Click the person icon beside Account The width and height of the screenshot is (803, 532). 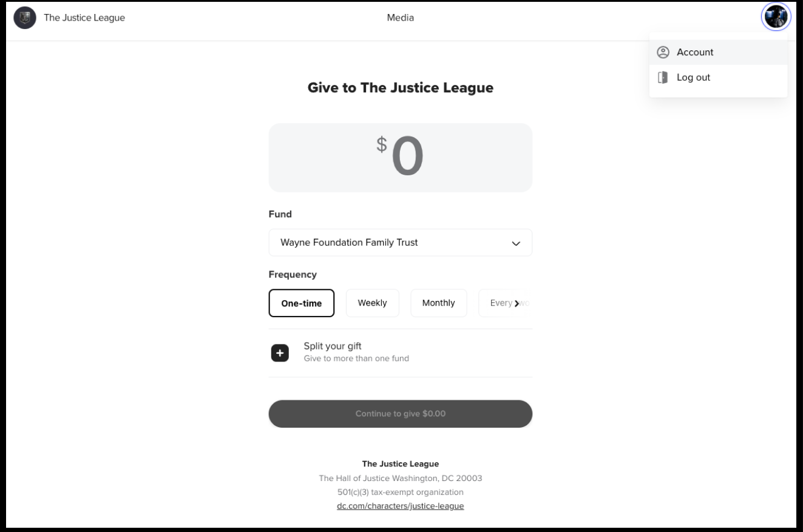click(663, 52)
